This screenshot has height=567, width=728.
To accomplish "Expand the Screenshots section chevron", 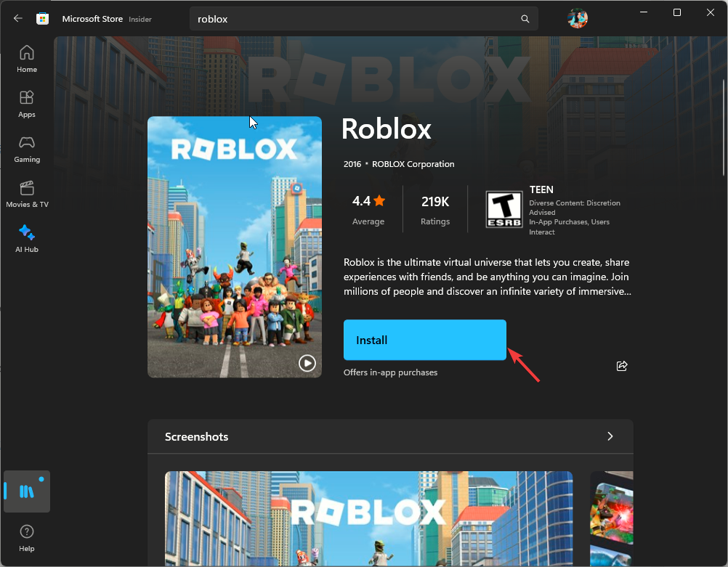I will [610, 436].
